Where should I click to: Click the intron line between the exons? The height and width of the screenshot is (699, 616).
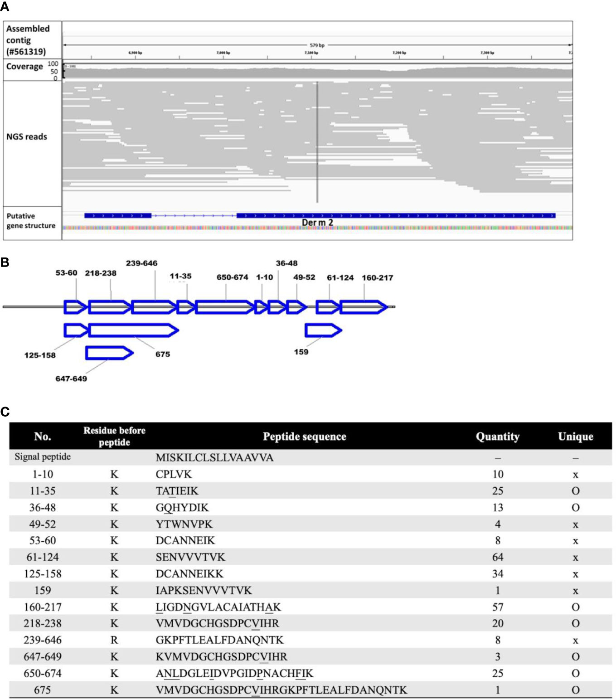(x=194, y=216)
